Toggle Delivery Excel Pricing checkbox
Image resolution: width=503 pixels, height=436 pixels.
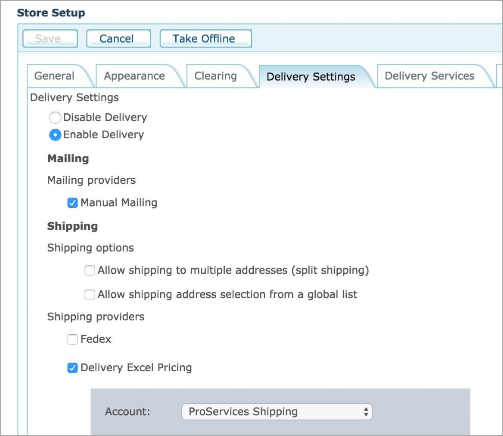72,368
